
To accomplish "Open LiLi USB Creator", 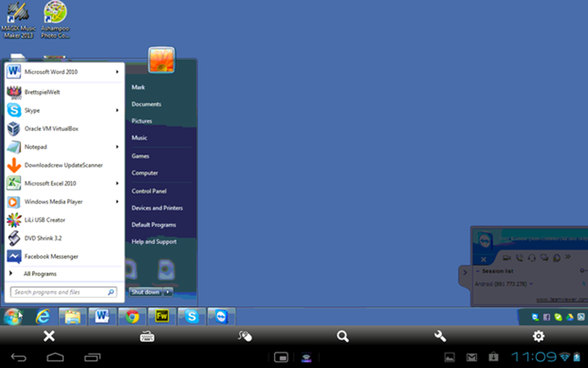I will tap(64, 220).
